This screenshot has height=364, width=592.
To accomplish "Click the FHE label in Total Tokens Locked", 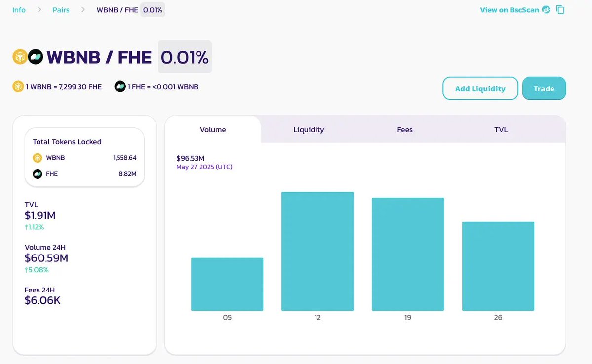I will coord(52,174).
